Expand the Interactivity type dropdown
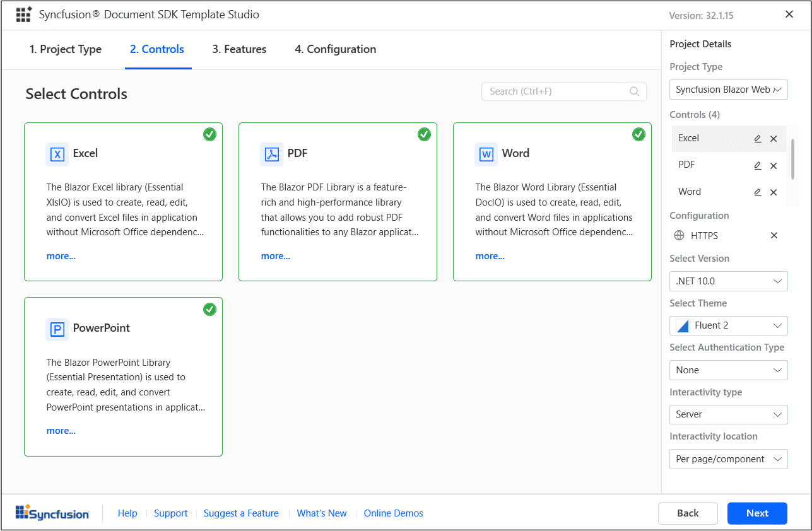 (728, 414)
